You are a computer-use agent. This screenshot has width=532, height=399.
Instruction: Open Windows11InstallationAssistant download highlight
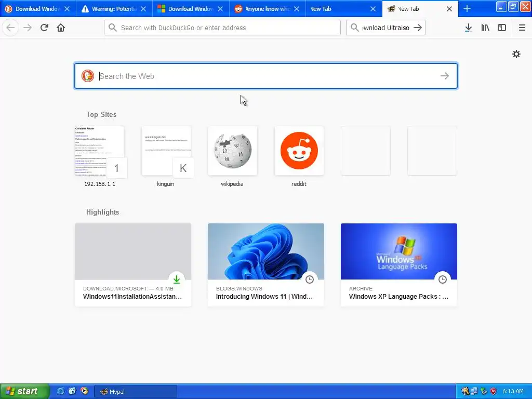click(133, 264)
